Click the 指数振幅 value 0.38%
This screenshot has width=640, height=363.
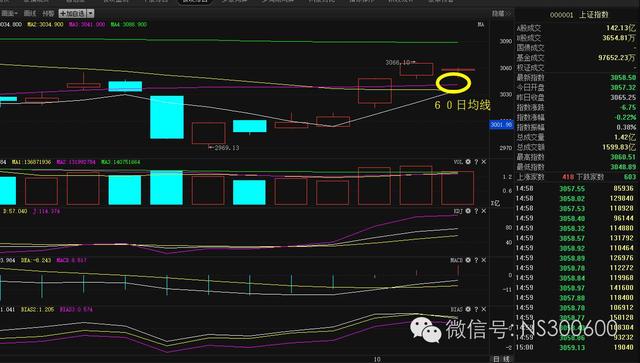pos(626,127)
